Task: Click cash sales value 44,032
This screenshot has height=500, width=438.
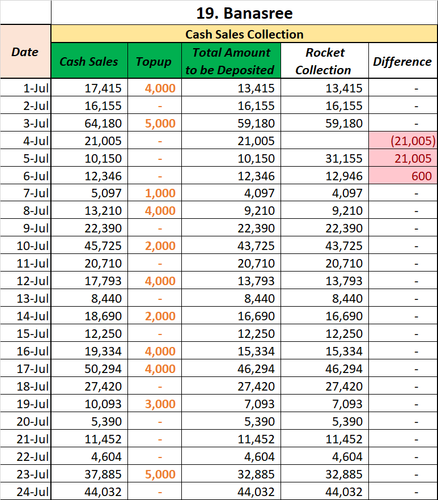Action: [89, 491]
